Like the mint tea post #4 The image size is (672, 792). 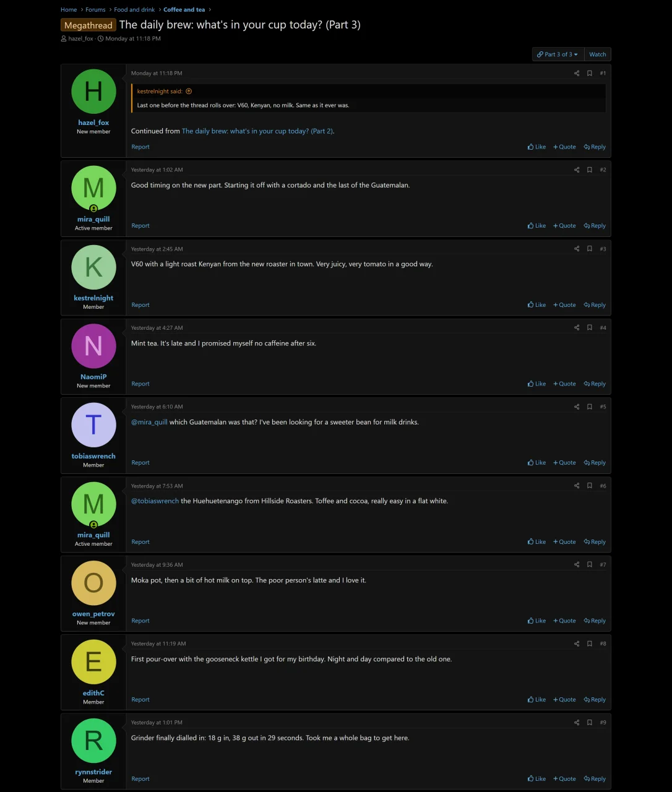pos(536,384)
